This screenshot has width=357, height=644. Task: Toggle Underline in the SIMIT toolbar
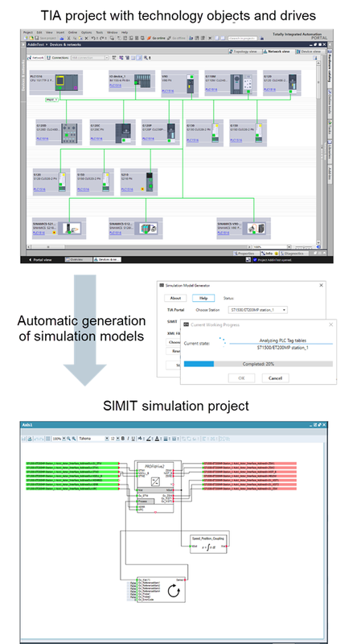point(133,439)
